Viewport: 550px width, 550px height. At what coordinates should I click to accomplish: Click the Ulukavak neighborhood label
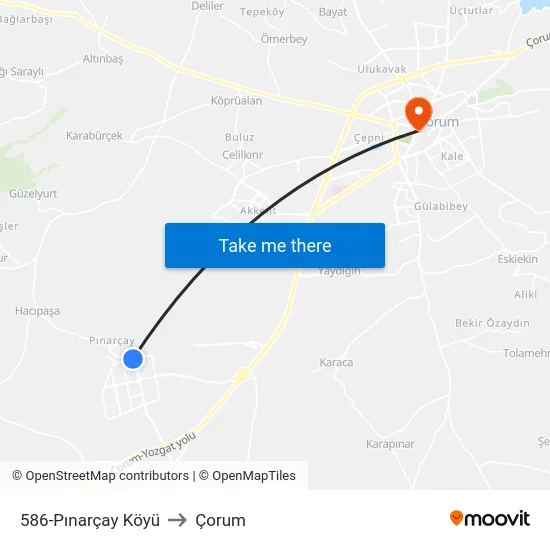coord(382,69)
